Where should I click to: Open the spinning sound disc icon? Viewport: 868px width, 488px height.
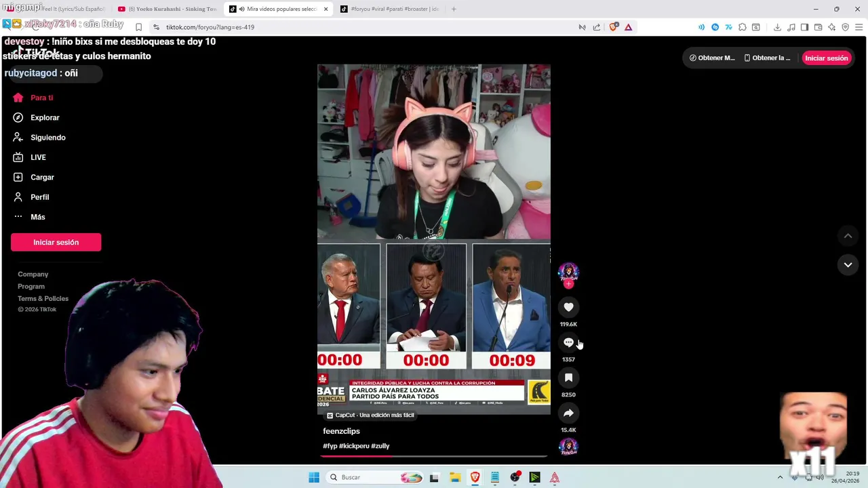[x=568, y=446]
